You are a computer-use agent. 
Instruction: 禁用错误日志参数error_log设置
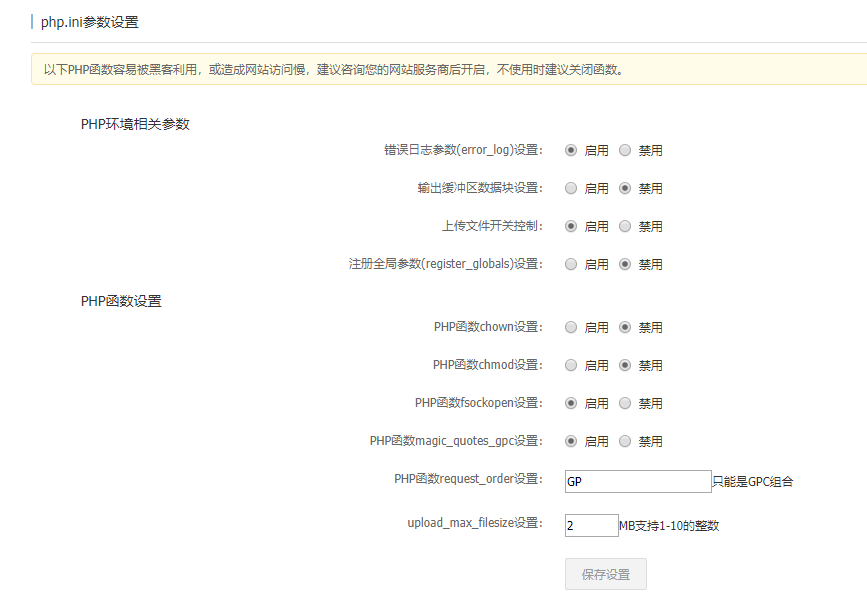[625, 150]
